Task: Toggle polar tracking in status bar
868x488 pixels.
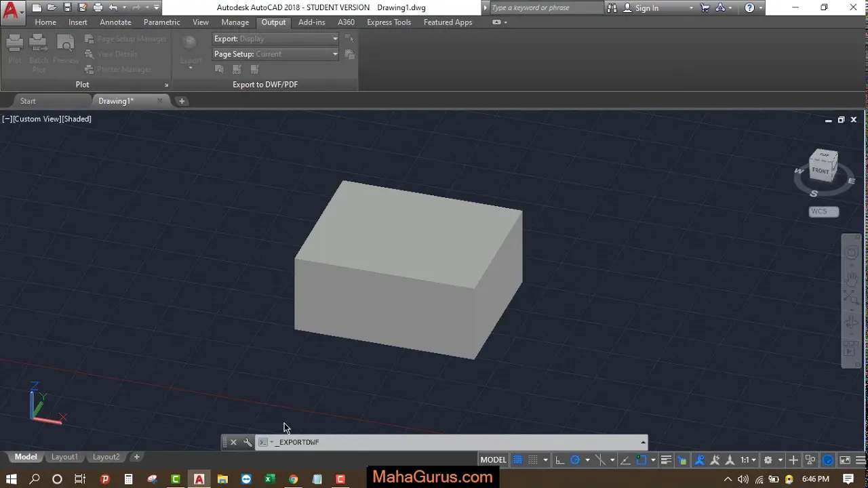Action: 575,460
